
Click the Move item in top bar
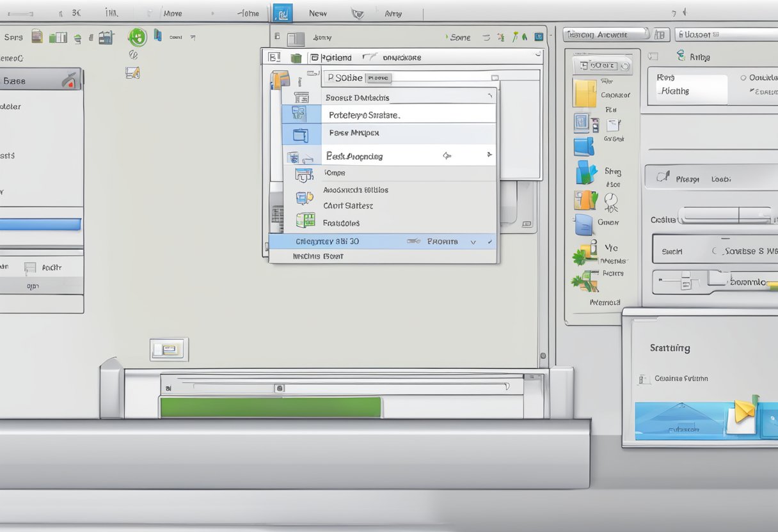pos(172,13)
